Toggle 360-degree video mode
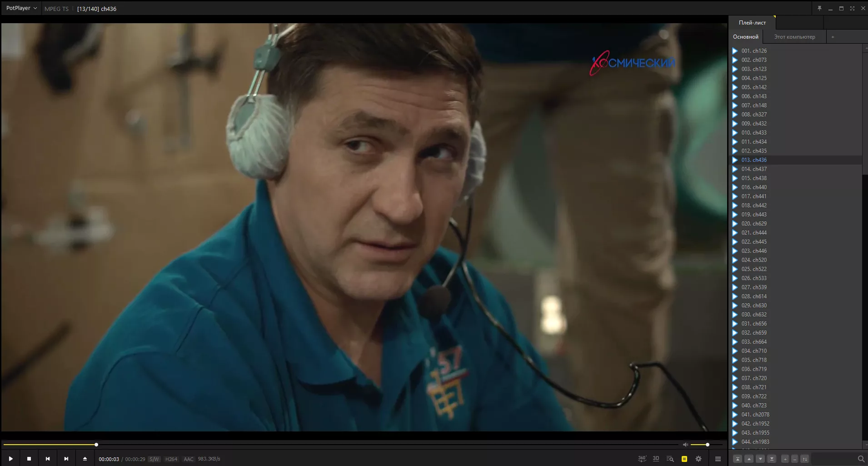 (x=642, y=459)
